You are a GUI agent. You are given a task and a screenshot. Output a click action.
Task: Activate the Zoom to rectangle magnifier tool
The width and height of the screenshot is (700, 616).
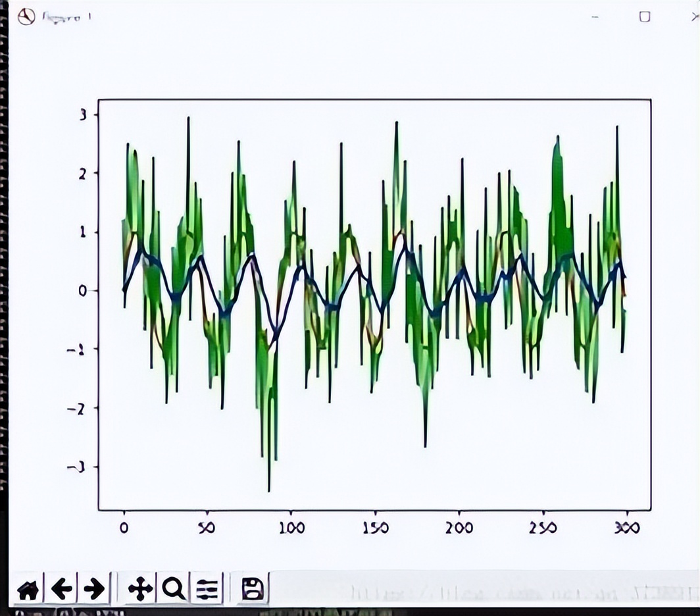click(x=173, y=590)
